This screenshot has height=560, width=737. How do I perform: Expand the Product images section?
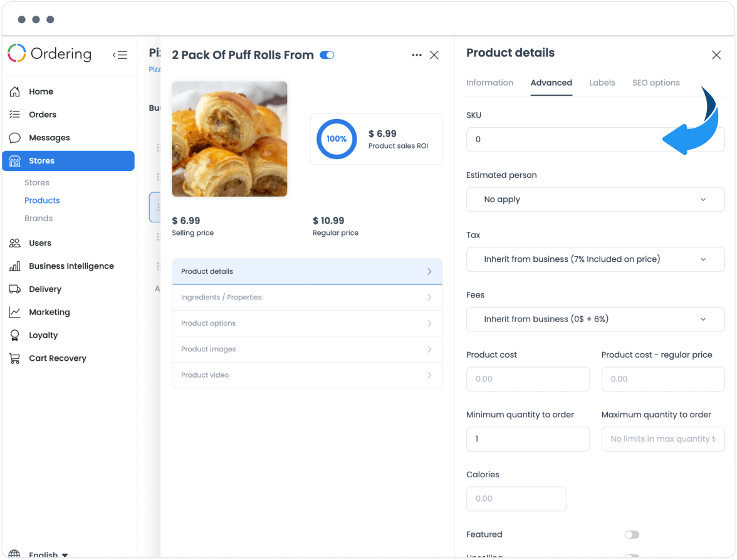307,349
